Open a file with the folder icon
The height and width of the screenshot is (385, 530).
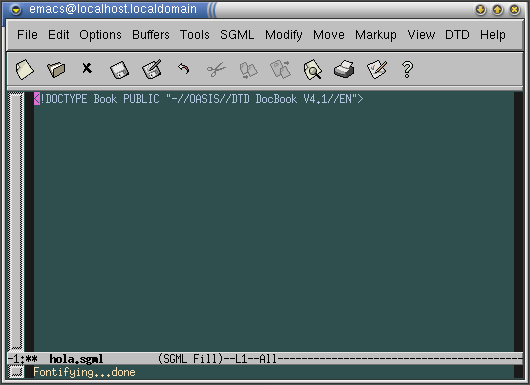coord(56,69)
